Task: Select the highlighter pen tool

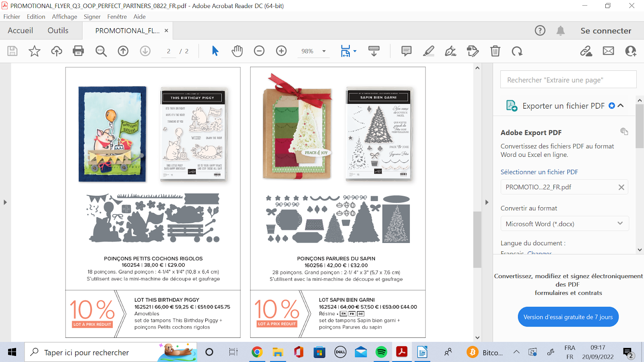Action: (429, 51)
